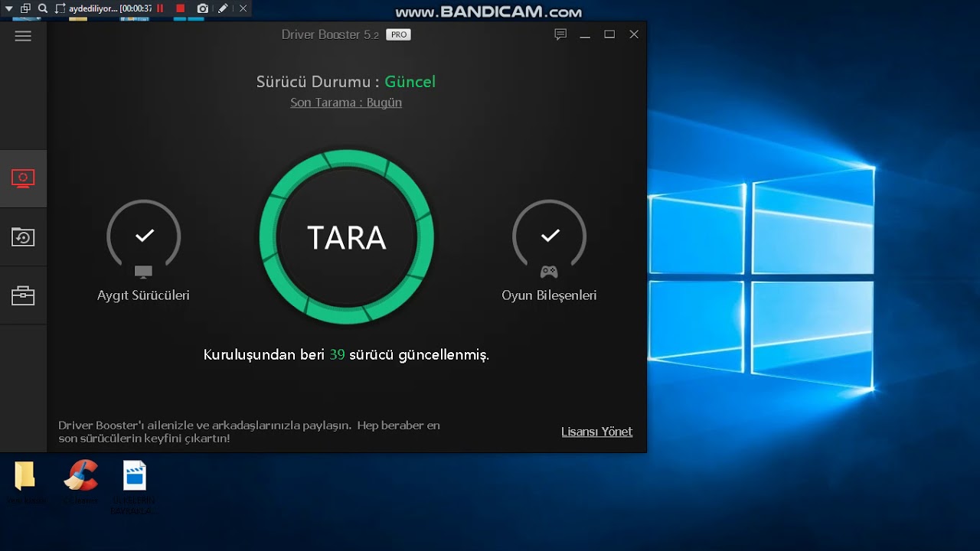Take a screenshot with Bandicam camera icon
This screenshot has width=980, height=551.
click(202, 8)
